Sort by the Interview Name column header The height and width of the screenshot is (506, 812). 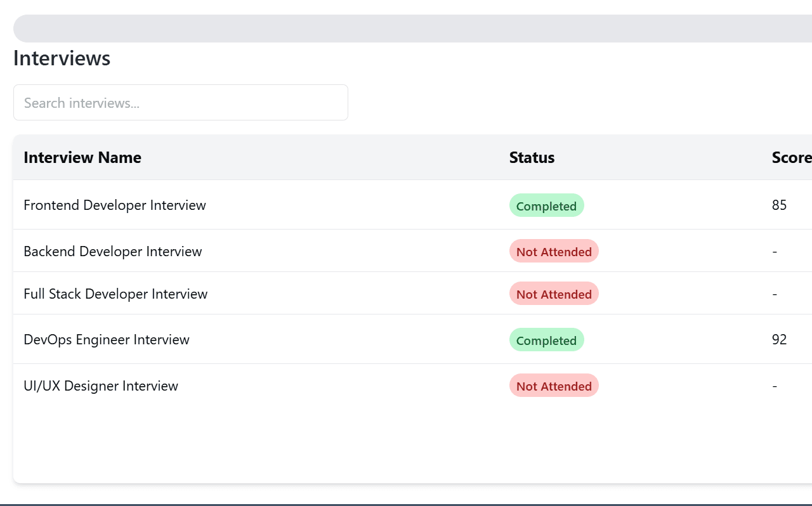click(x=82, y=158)
